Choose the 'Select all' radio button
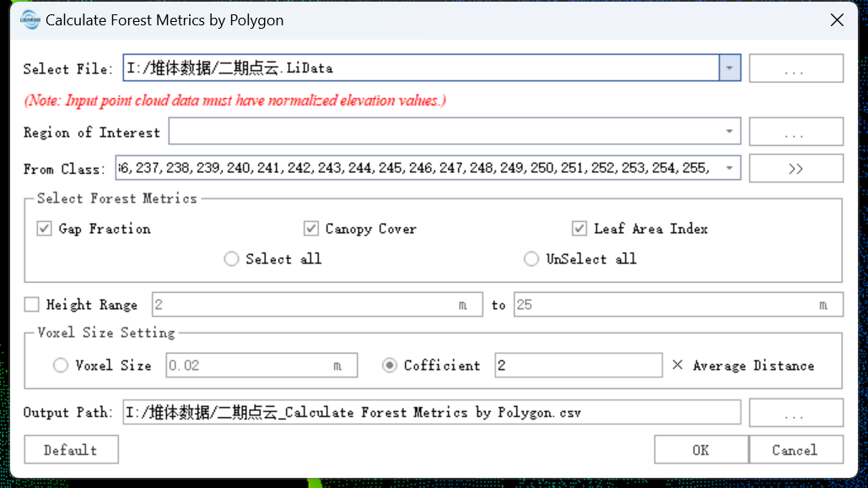Screen dimensions: 868x488 click(x=231, y=258)
